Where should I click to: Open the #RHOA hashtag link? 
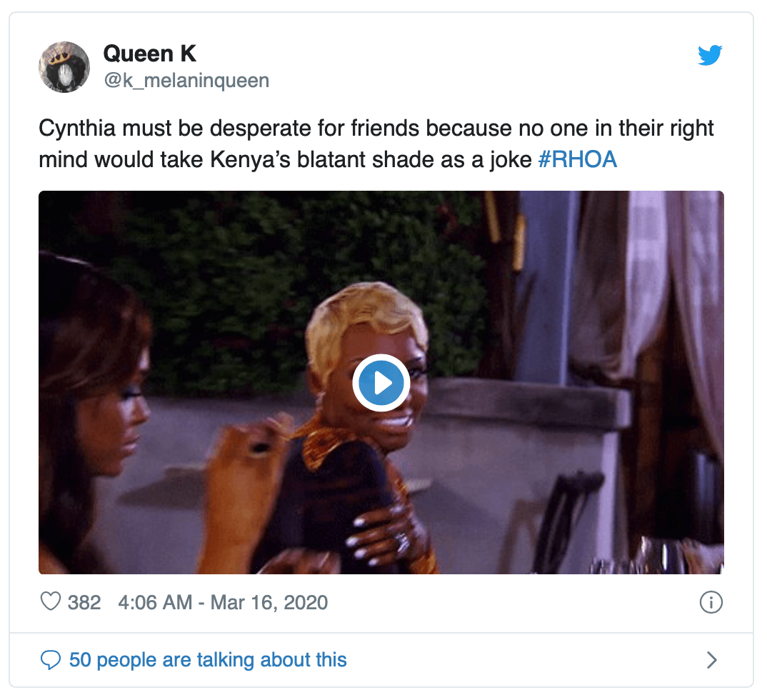[577, 159]
